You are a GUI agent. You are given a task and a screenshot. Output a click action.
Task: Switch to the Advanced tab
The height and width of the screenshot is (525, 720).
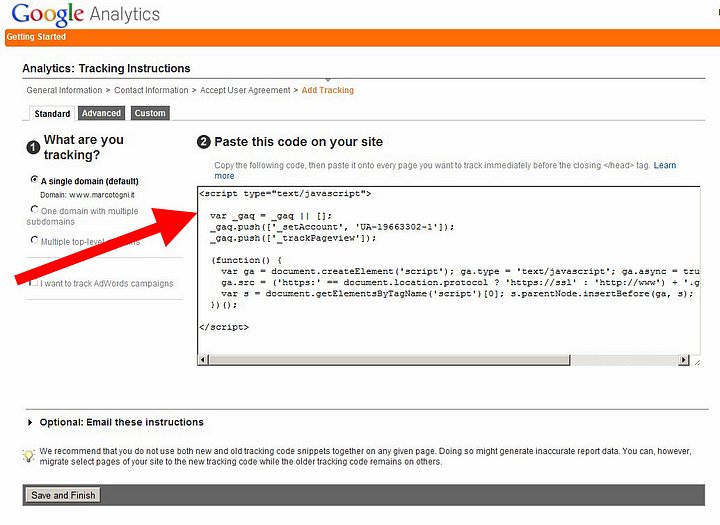(101, 113)
